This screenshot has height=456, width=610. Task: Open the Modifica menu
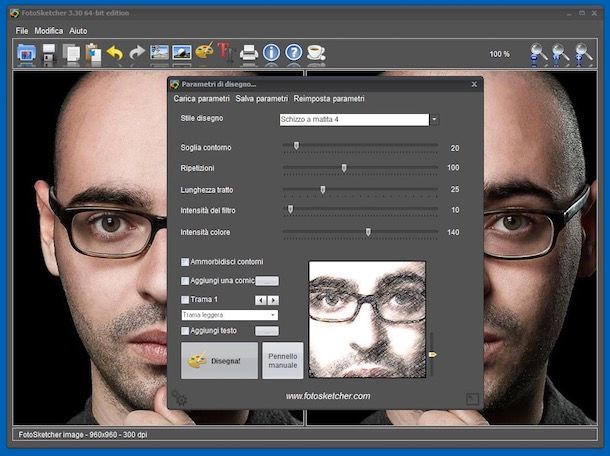[x=49, y=31]
